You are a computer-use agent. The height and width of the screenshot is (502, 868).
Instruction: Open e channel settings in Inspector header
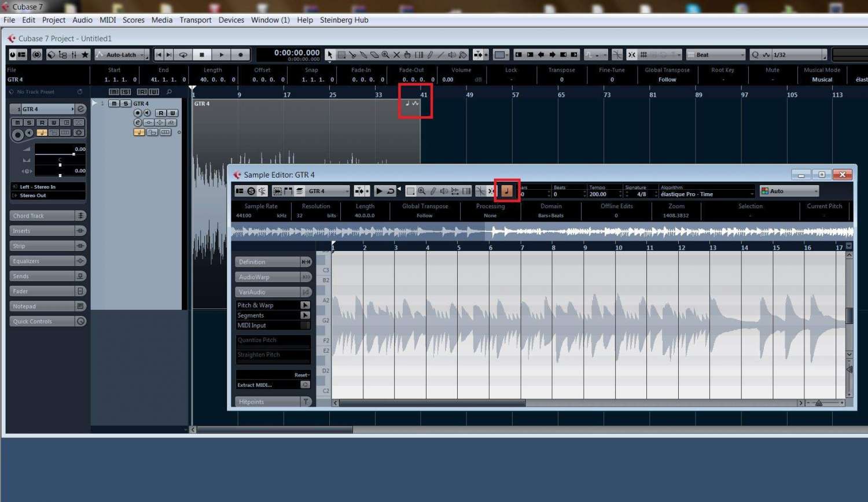point(81,109)
